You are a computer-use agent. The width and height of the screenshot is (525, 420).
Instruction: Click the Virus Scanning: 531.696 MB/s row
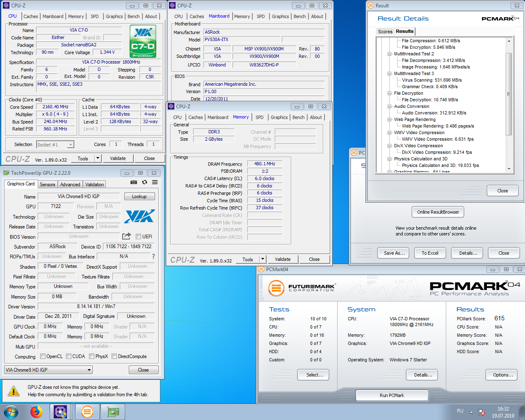pyautogui.click(x=431, y=80)
